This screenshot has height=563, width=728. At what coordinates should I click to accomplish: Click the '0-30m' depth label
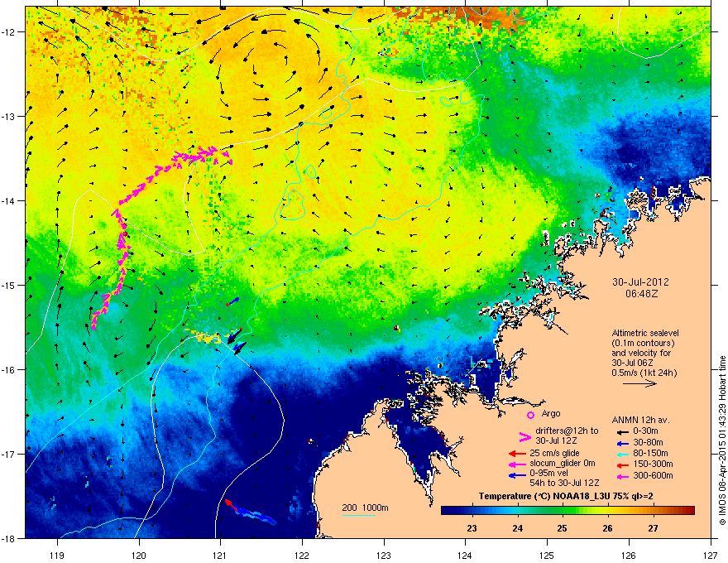pos(645,431)
